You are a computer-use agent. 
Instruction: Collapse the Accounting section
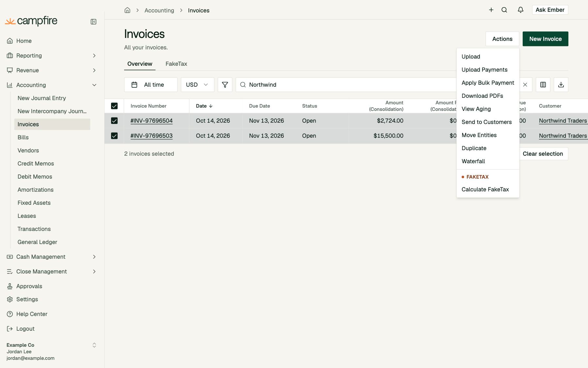click(94, 85)
